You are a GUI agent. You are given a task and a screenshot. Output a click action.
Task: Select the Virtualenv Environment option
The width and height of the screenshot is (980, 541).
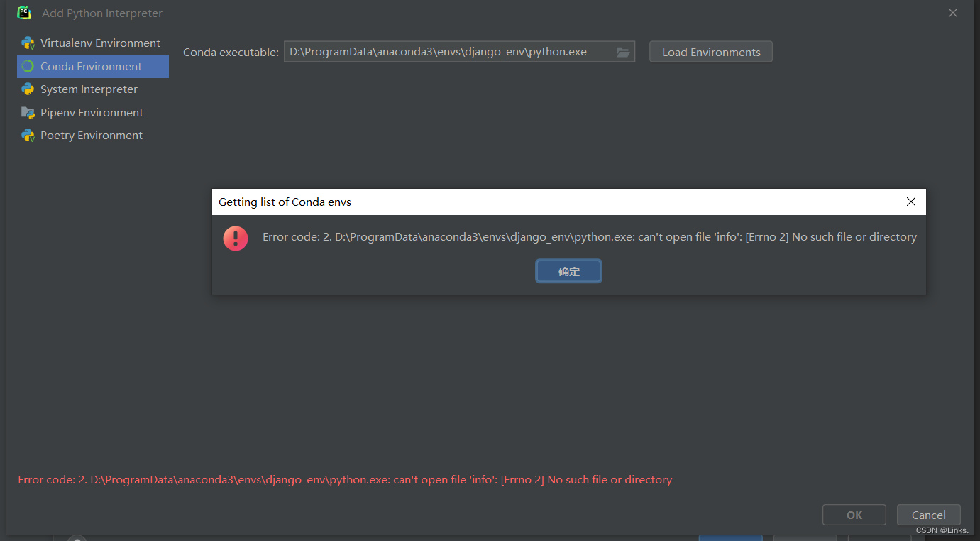point(99,43)
